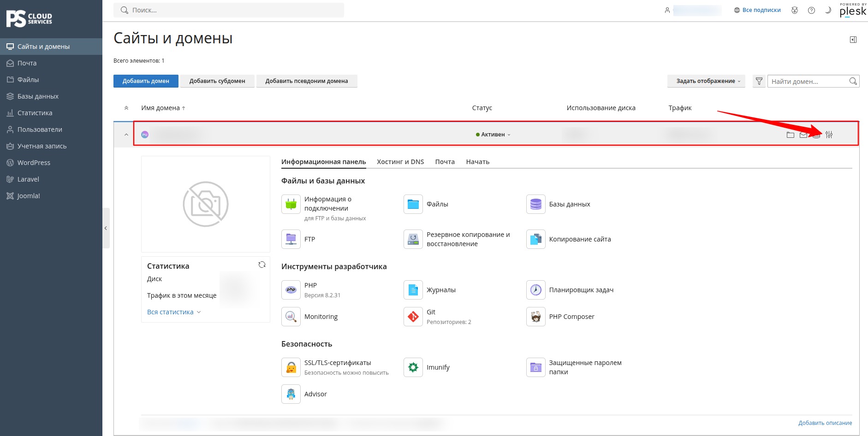Click the user account icon in header

667,10
